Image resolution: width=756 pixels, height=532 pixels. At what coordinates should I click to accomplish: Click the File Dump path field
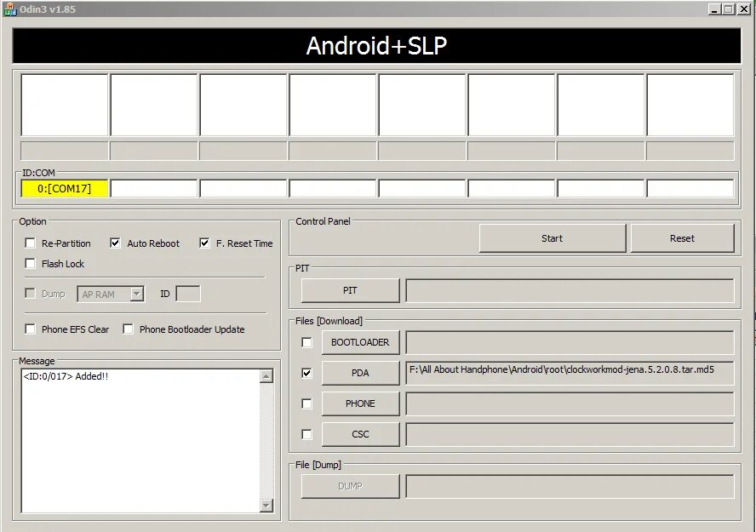[570, 486]
